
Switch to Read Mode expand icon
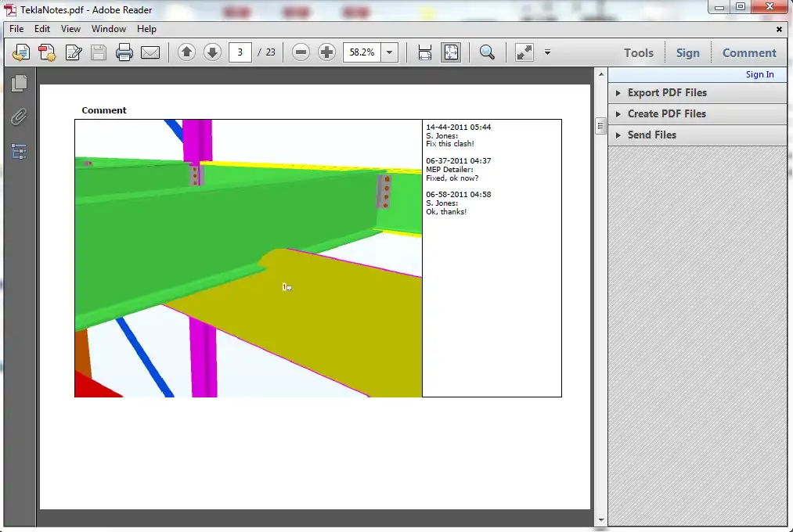click(x=524, y=52)
